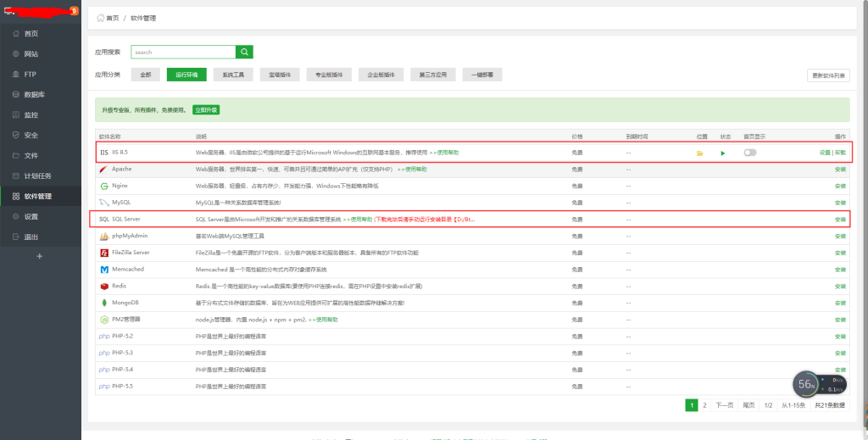
Task: Select the 一键部署 category tab
Action: 482,75
